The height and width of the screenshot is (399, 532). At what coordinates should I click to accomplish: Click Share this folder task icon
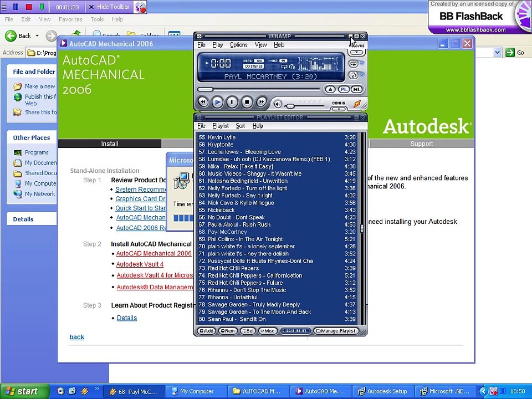pos(17,112)
